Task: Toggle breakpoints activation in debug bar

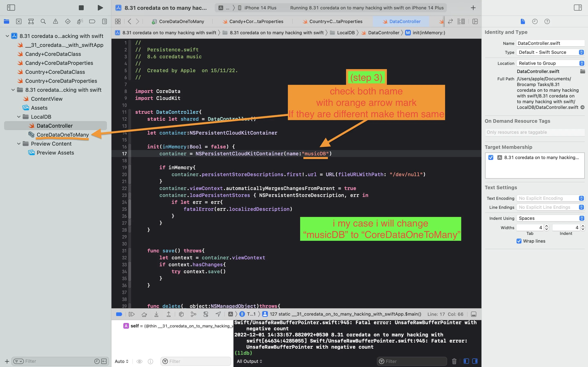Action: (x=119, y=314)
